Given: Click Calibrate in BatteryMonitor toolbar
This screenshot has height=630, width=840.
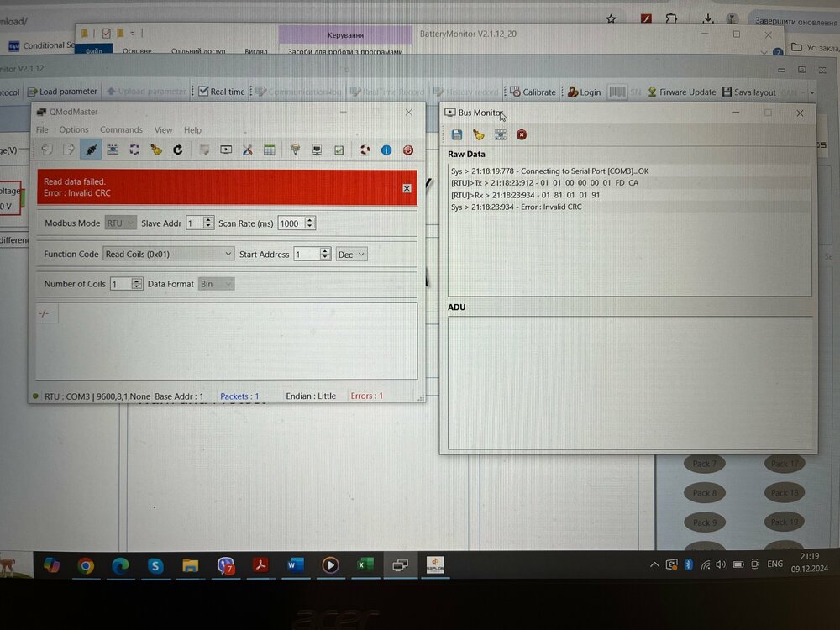Looking at the screenshot, I should [x=533, y=92].
